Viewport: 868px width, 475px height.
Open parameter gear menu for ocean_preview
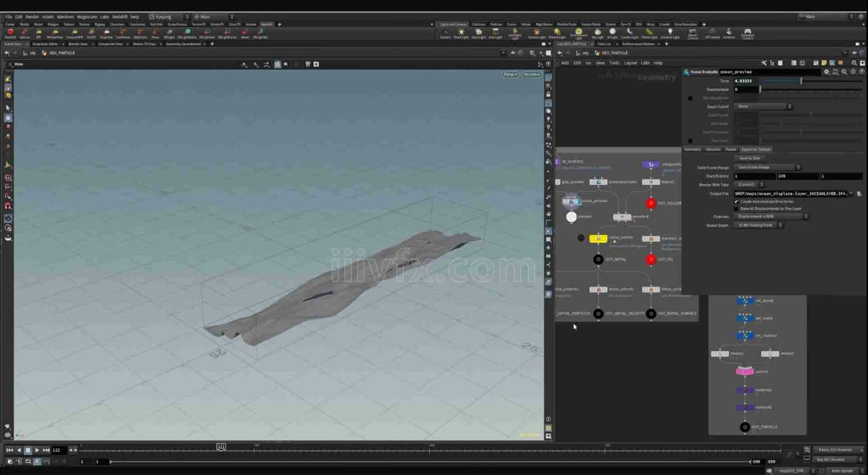pos(827,72)
